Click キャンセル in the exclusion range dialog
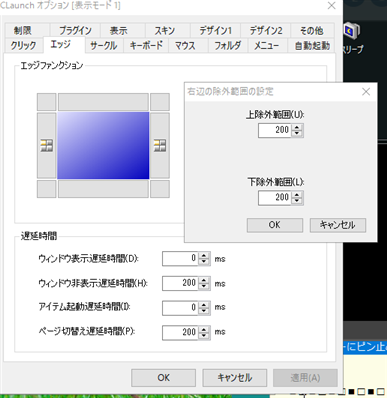This screenshot has width=387, height=398. pos(338,225)
